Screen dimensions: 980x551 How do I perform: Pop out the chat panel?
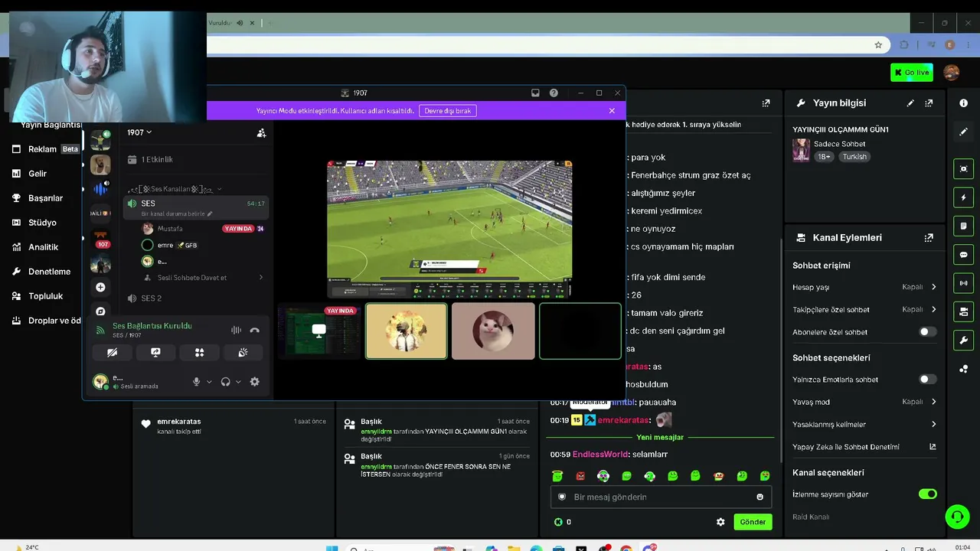[x=766, y=103]
